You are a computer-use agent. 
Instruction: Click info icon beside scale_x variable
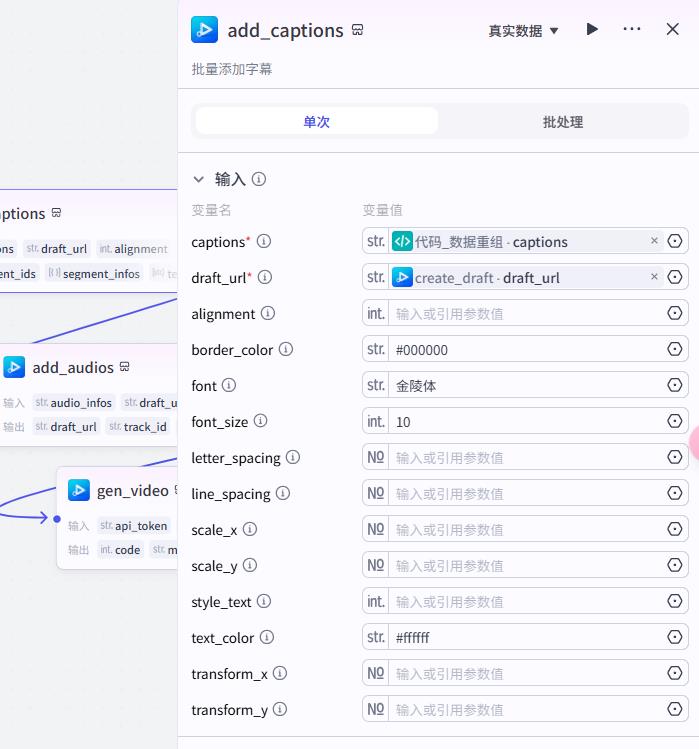tap(250, 529)
